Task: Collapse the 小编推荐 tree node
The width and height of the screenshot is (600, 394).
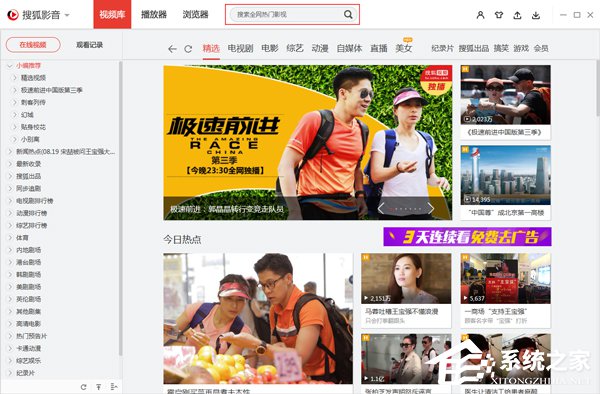Action: click(x=10, y=66)
